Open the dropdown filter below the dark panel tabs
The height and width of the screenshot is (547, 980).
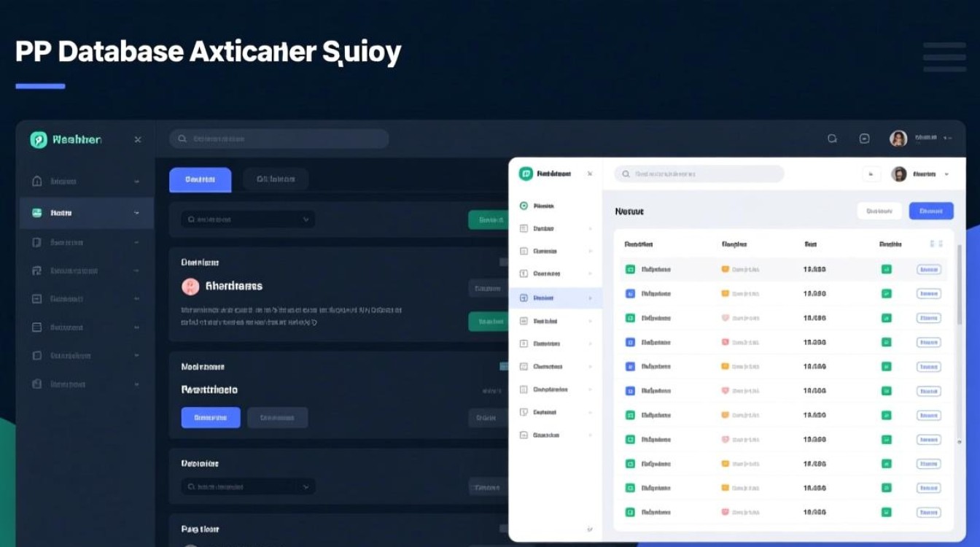click(x=248, y=219)
